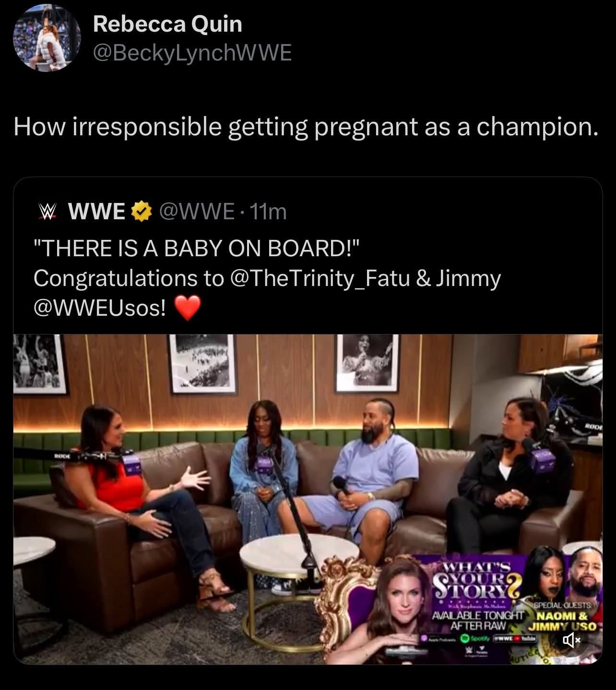Unmute the video with the speaker icon
The image size is (616, 690).
click(x=571, y=640)
